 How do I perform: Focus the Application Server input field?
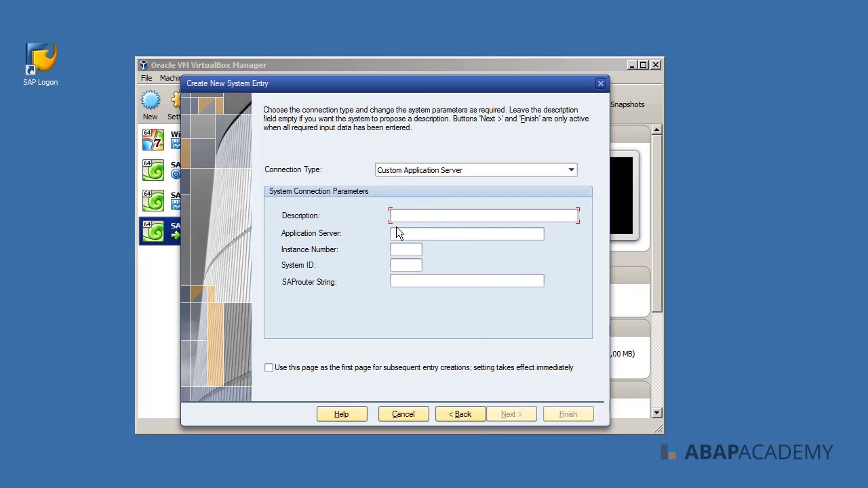coord(467,233)
